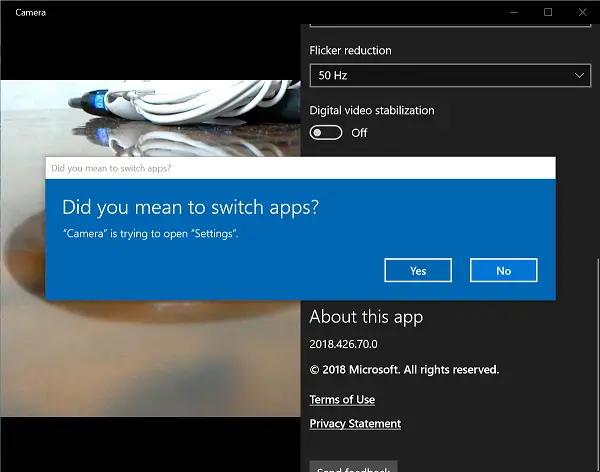Image resolution: width=600 pixels, height=472 pixels.
Task: Click the camera preview image
Action: coord(150,248)
